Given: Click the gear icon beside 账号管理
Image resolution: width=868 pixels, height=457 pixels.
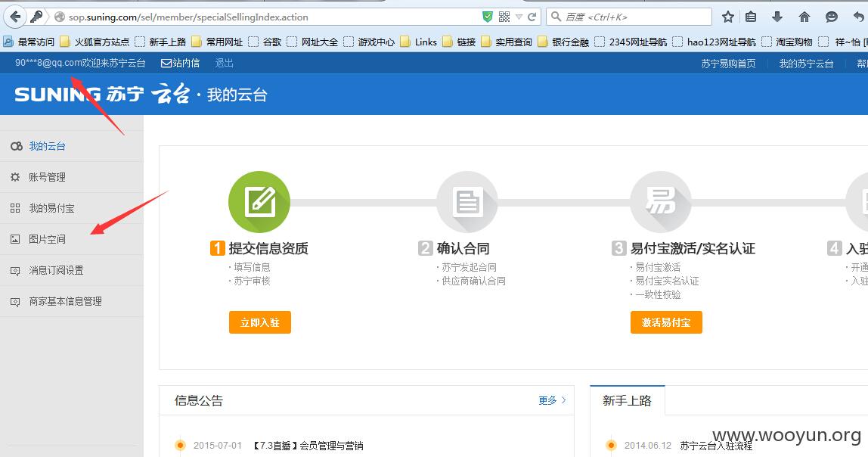Looking at the screenshot, I should 15,177.
